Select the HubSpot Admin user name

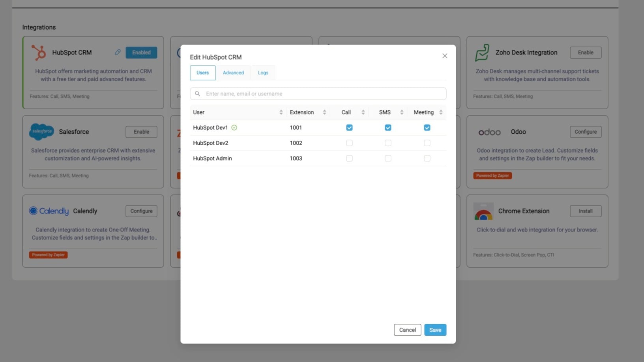click(x=212, y=159)
